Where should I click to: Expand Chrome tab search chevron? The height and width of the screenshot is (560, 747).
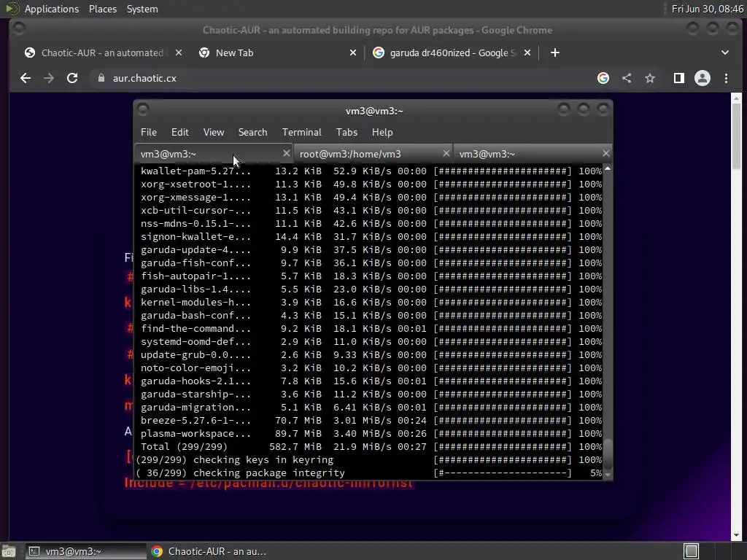724,52
